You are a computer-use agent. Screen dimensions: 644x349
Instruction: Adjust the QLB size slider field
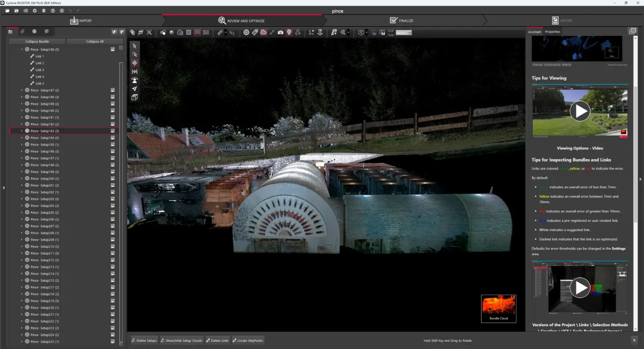click(x=403, y=33)
